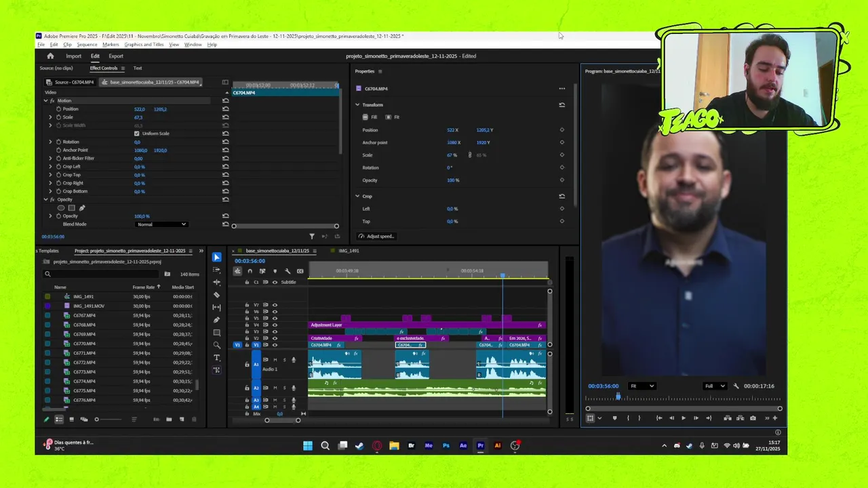Select the Rectangle tool
The height and width of the screenshot is (488, 868).
(216, 333)
